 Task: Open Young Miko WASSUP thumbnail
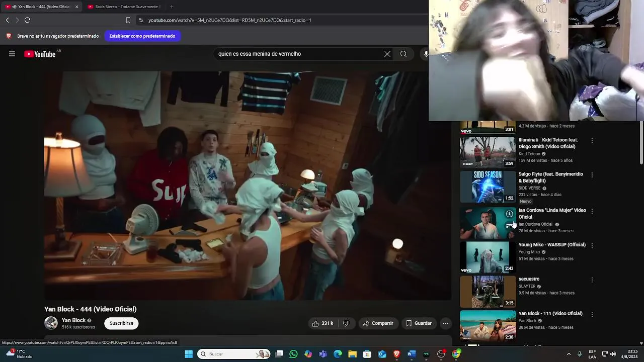[488, 256]
